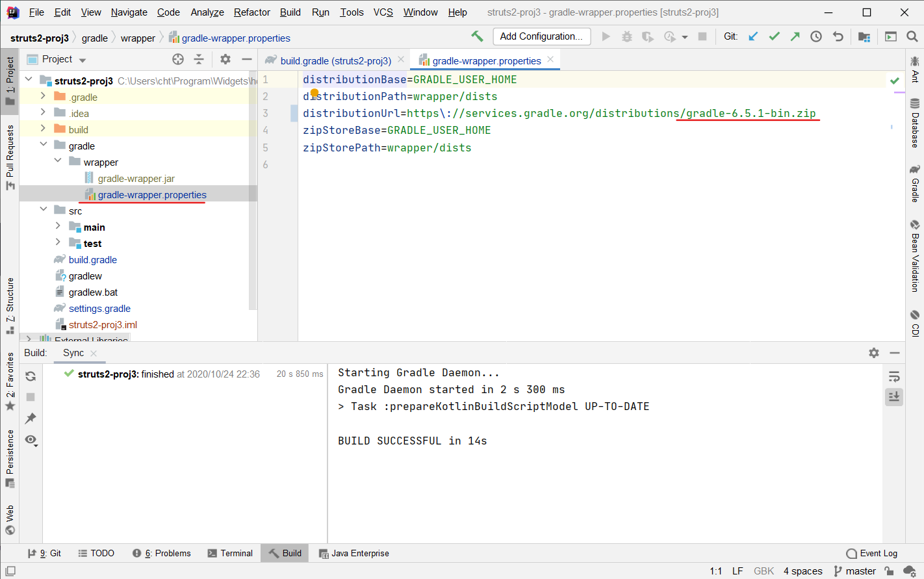924x579 pixels.
Task: Select gradle-wrapper.jar file in tree
Action: click(x=136, y=178)
